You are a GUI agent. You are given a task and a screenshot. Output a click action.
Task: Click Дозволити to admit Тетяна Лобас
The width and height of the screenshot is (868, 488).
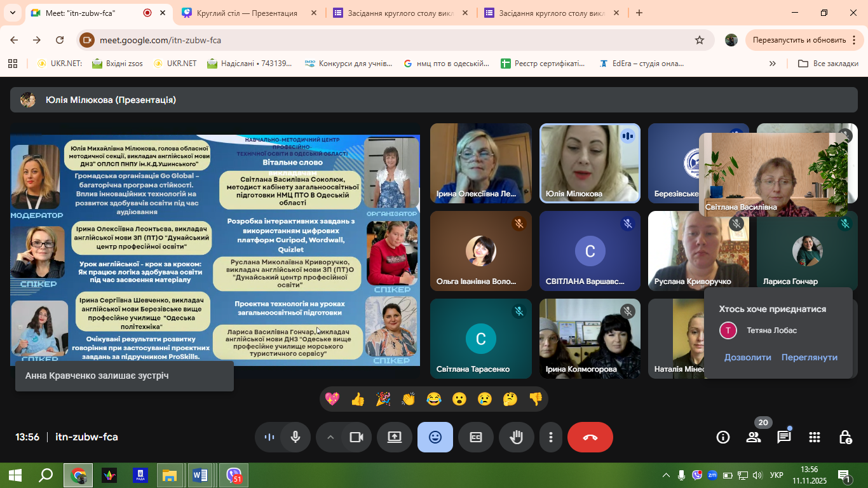(747, 357)
